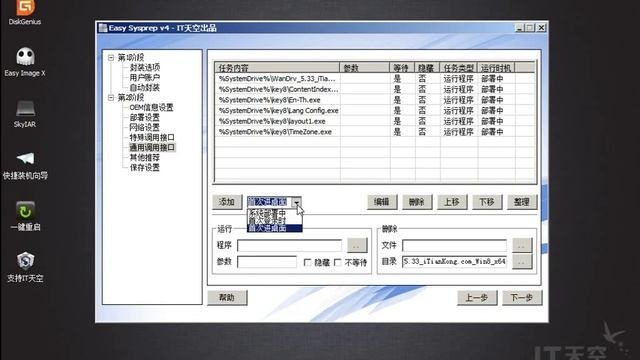Choose 首次进桌面 in the dropdown list

(275, 228)
